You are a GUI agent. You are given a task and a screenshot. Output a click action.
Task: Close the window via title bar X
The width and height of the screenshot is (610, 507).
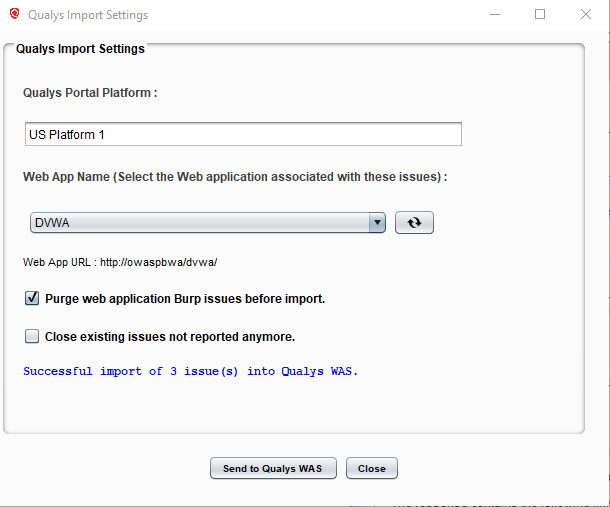[586, 14]
